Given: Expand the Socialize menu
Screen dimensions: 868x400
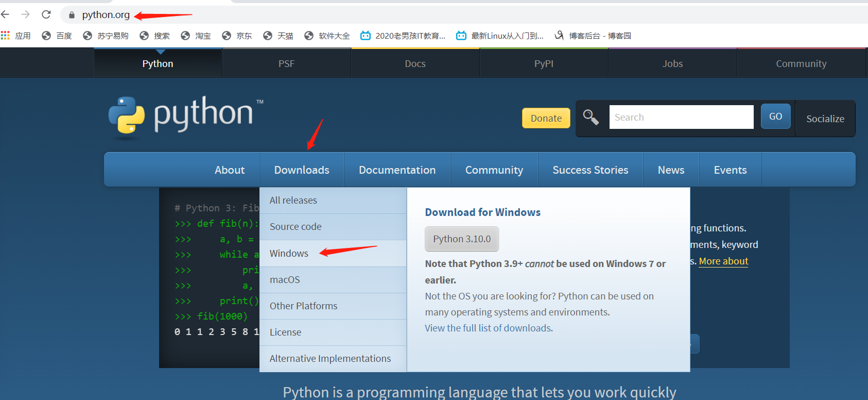Looking at the screenshot, I should 825,119.
